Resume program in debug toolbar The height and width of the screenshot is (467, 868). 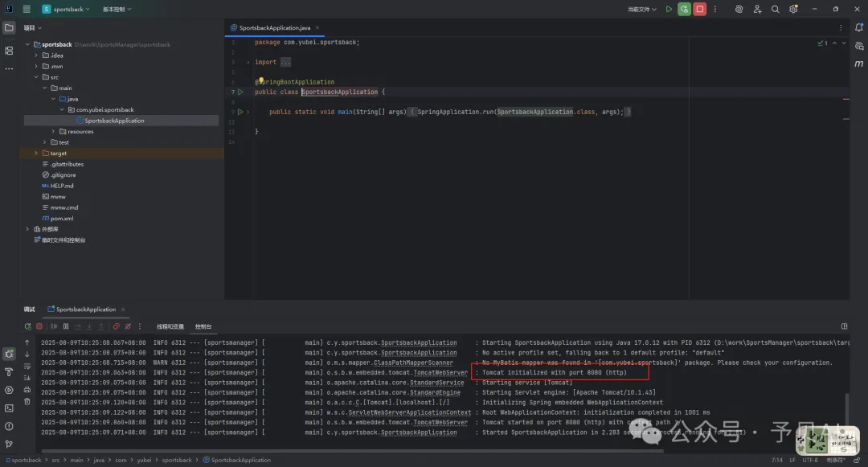point(54,326)
